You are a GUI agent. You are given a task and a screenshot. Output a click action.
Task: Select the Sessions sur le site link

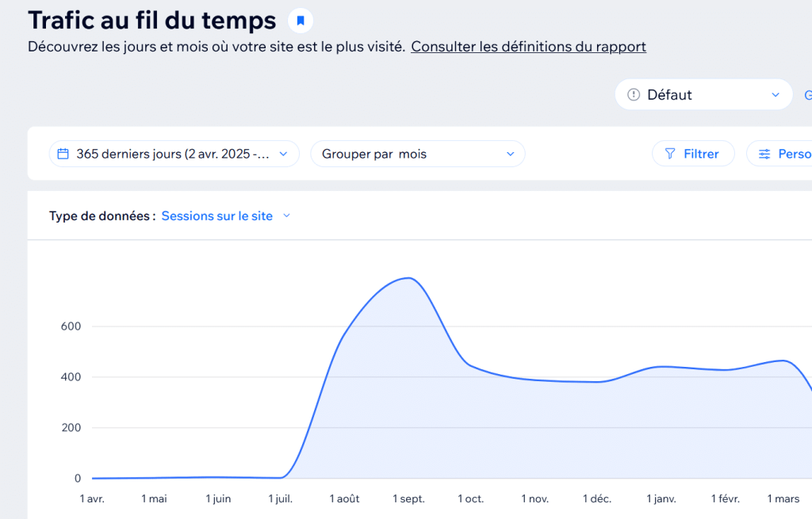(216, 216)
